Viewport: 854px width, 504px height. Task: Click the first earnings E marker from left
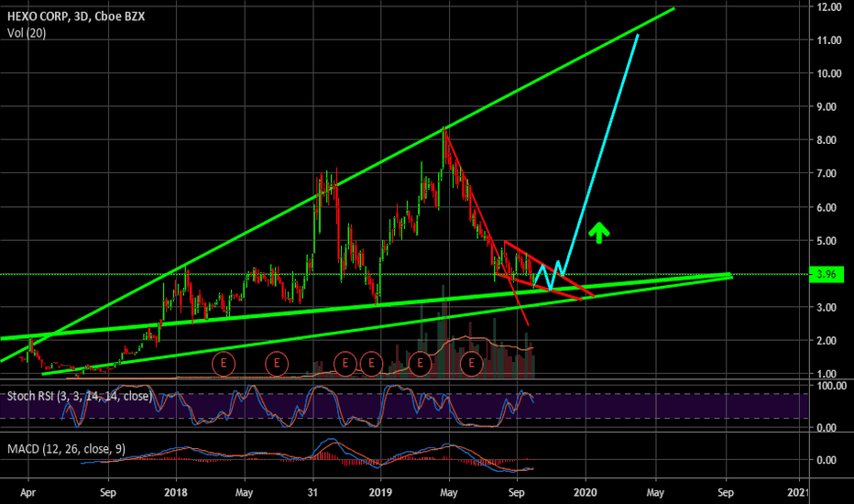(x=224, y=364)
